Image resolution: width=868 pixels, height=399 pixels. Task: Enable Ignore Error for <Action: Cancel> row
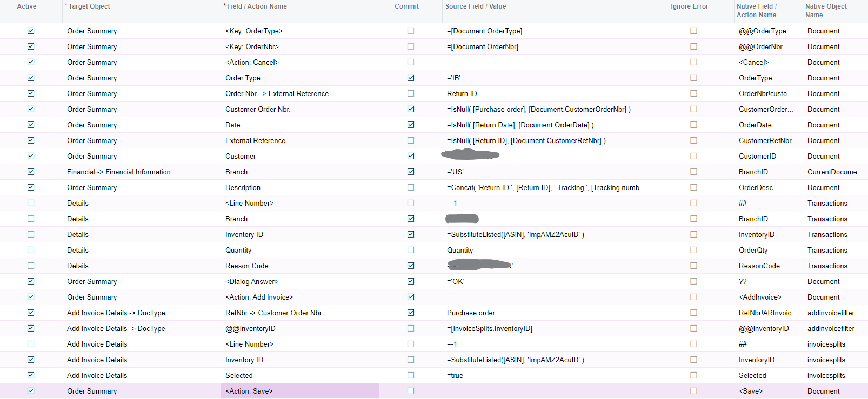pyautogui.click(x=693, y=62)
